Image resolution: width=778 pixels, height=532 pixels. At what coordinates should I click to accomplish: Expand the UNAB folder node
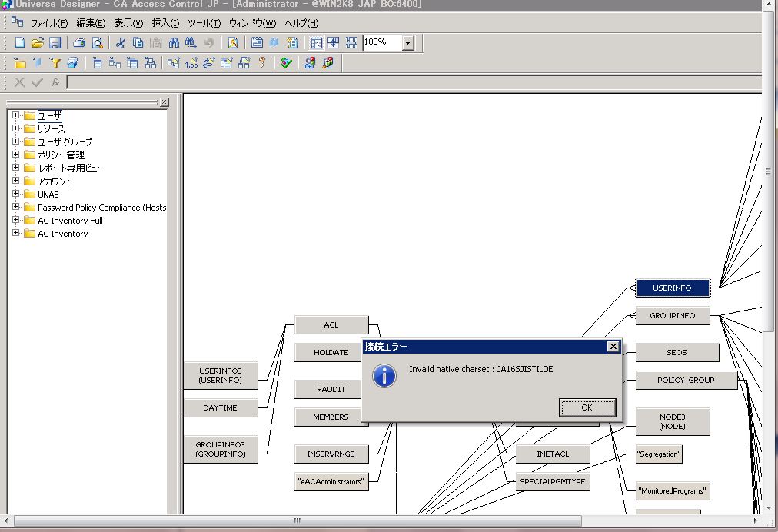click(x=16, y=194)
